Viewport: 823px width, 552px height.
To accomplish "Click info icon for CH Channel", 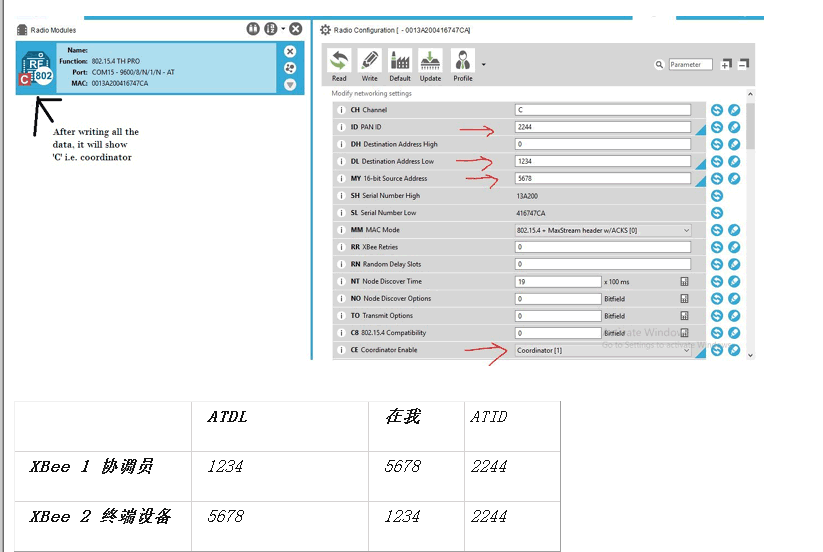I will pyautogui.click(x=341, y=110).
